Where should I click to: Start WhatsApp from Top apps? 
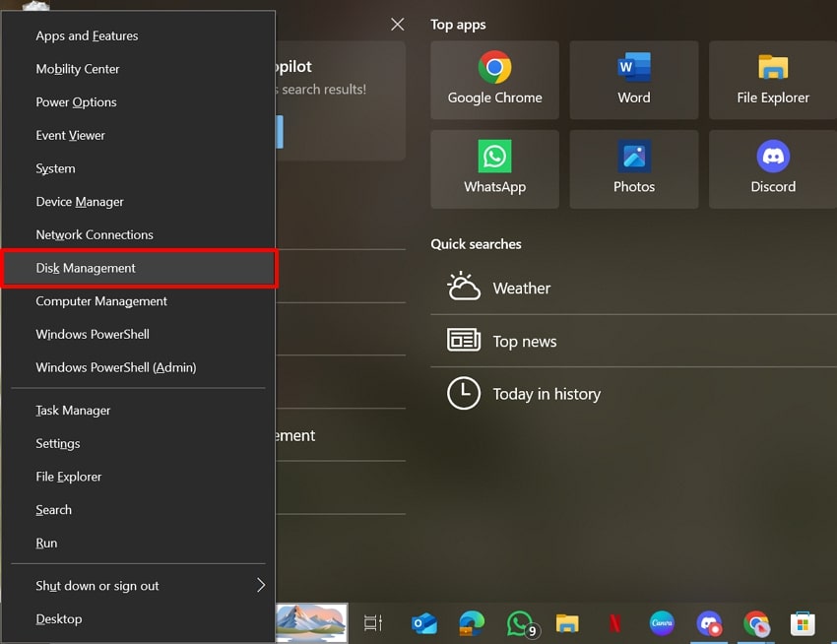[x=494, y=168]
